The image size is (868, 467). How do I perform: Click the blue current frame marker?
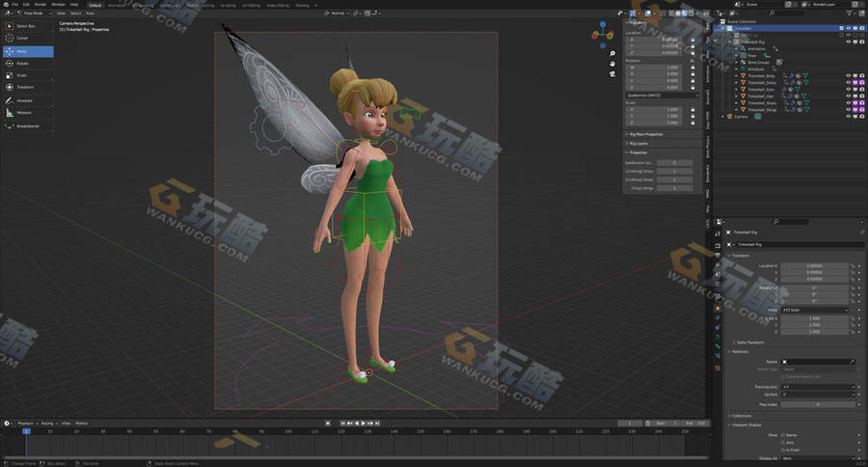pyautogui.click(x=26, y=430)
